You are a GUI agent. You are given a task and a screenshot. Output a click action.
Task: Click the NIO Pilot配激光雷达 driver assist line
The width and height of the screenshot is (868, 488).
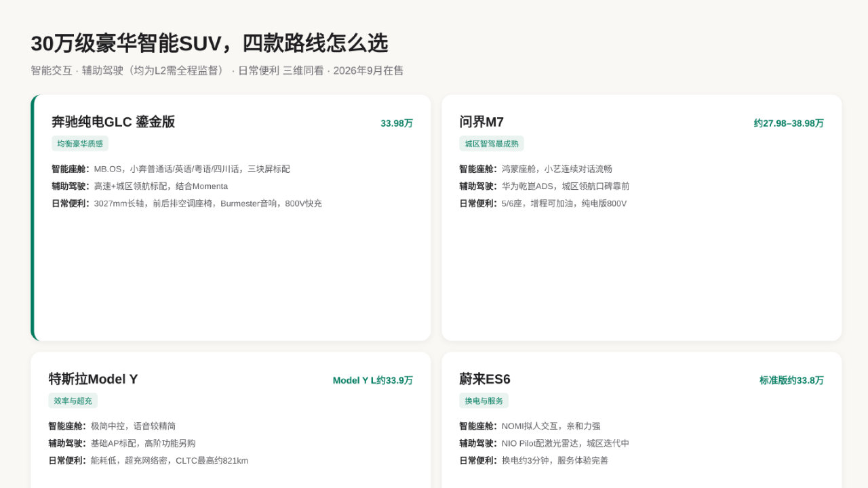(x=545, y=443)
